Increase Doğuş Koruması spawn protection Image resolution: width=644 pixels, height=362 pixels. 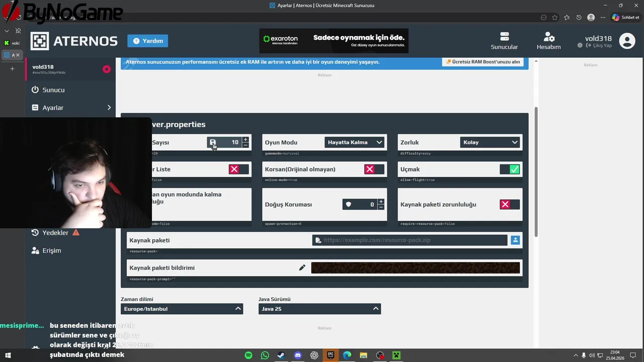381,202
